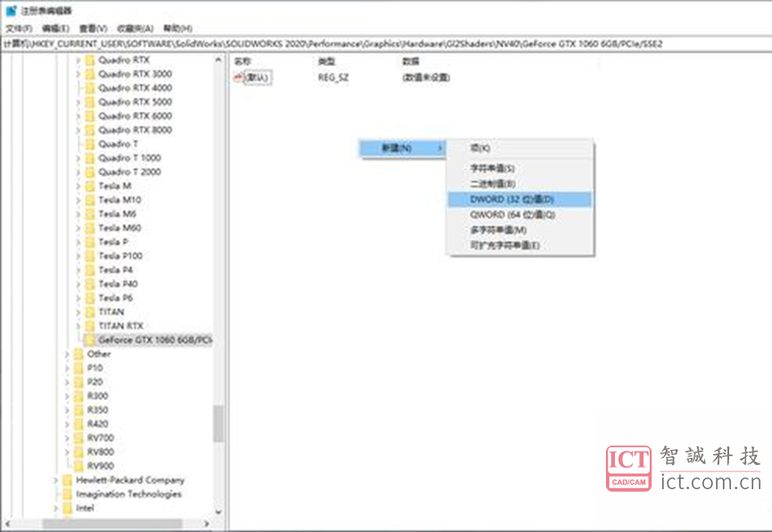Click the tree vertical scrollbar thumb
Viewport: 772px width, 532px height.
[218, 424]
